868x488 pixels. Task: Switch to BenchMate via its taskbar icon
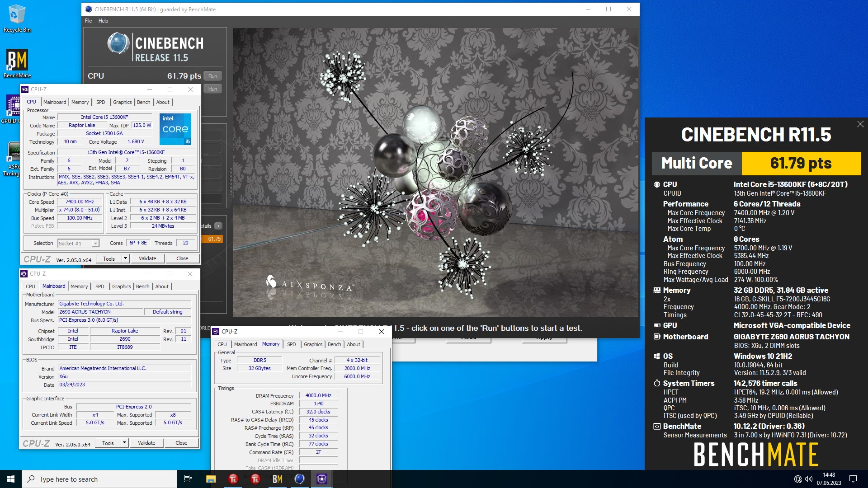click(277, 479)
